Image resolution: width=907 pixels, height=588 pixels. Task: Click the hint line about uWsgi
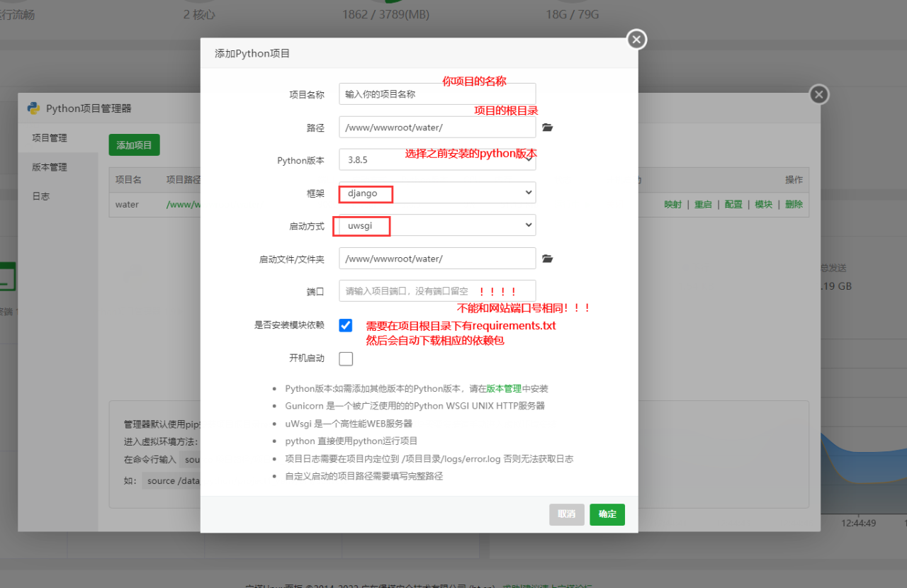[349, 424]
